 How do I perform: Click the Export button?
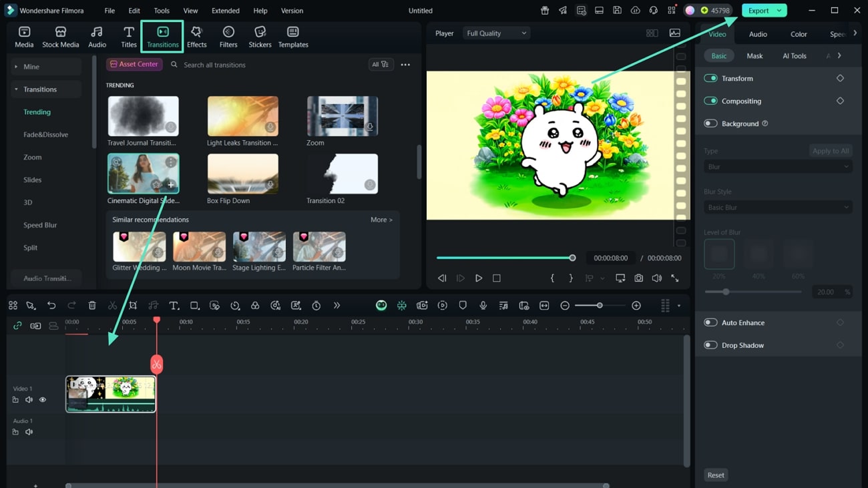coord(758,11)
